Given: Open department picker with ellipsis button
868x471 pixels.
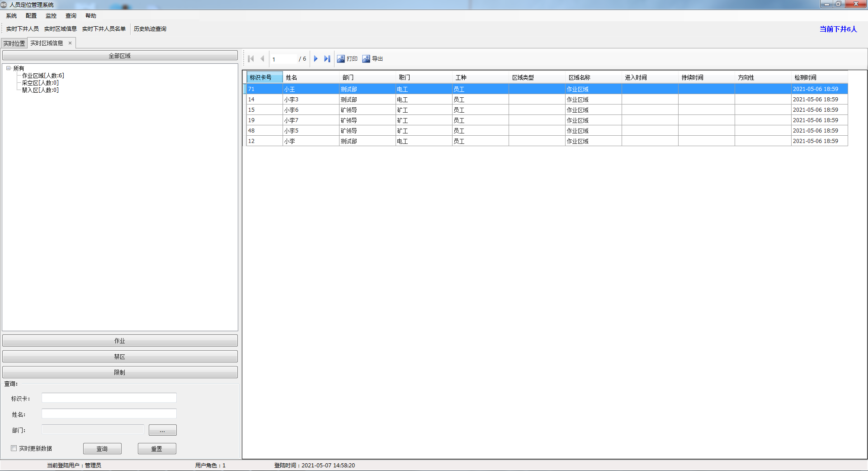Looking at the screenshot, I should point(162,430).
